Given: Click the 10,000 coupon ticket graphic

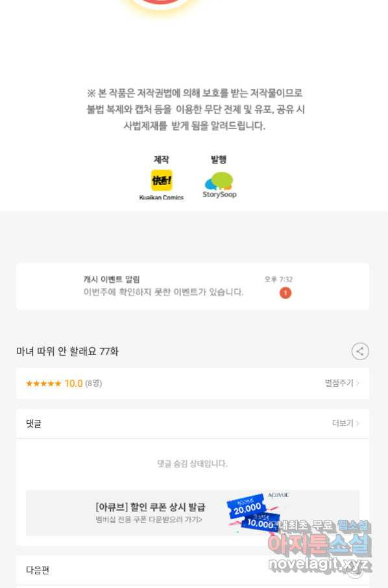Looking at the screenshot, I should (260, 522).
